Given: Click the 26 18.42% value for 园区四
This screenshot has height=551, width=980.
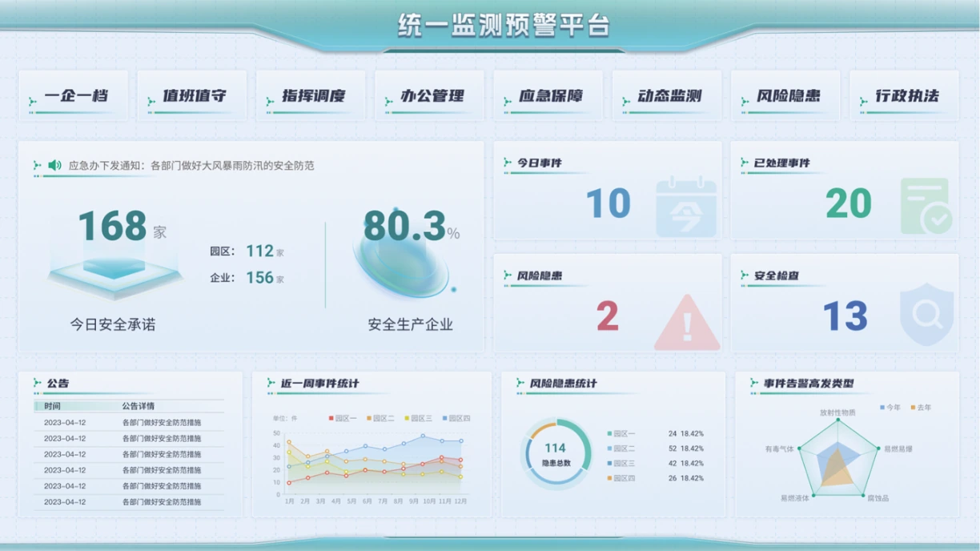Looking at the screenshot, I should [686, 478].
